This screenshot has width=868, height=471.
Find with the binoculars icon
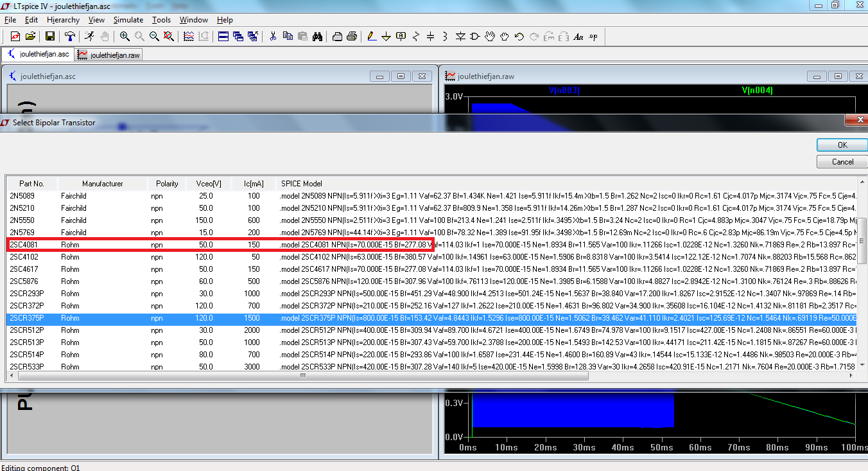coord(317,36)
